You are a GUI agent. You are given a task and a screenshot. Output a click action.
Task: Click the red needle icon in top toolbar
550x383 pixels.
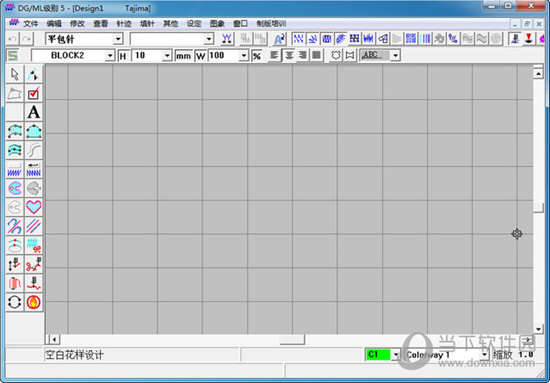point(529,39)
